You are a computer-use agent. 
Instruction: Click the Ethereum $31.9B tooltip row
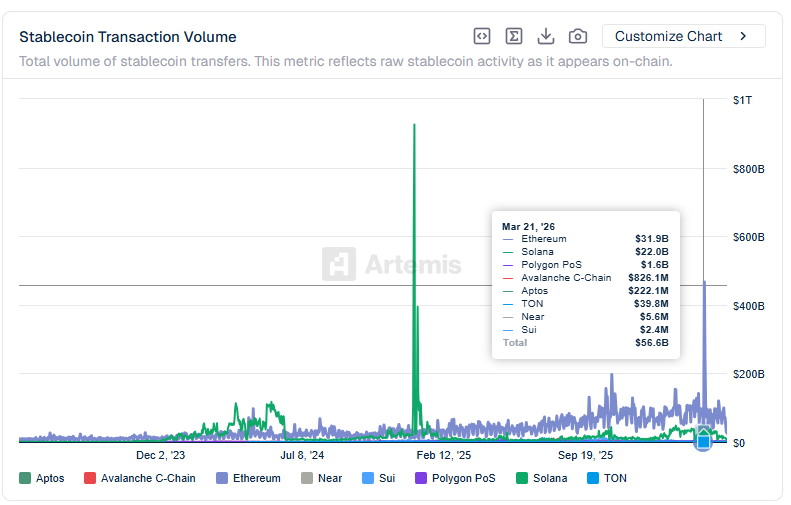(x=585, y=239)
